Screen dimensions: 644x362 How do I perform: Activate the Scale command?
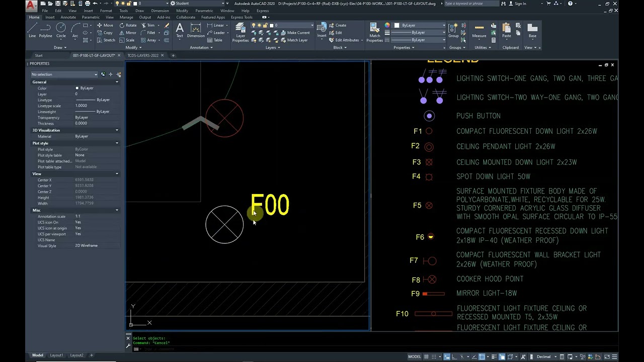coord(127,40)
